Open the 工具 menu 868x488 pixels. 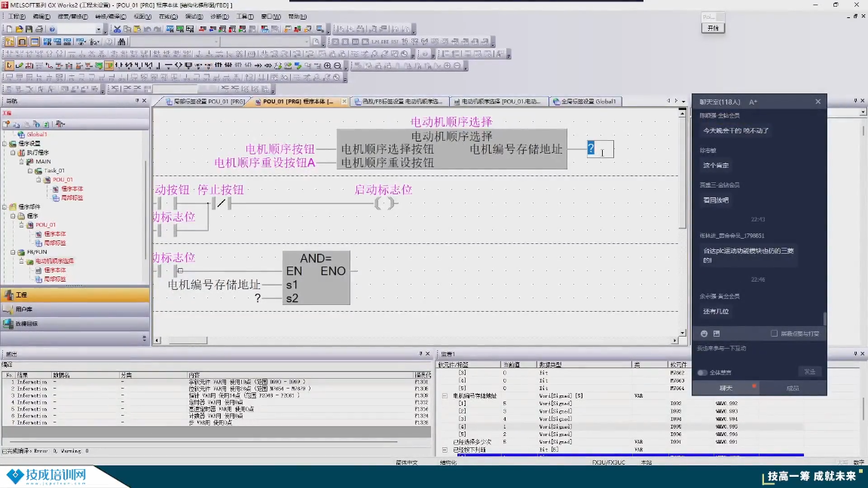coord(245,17)
